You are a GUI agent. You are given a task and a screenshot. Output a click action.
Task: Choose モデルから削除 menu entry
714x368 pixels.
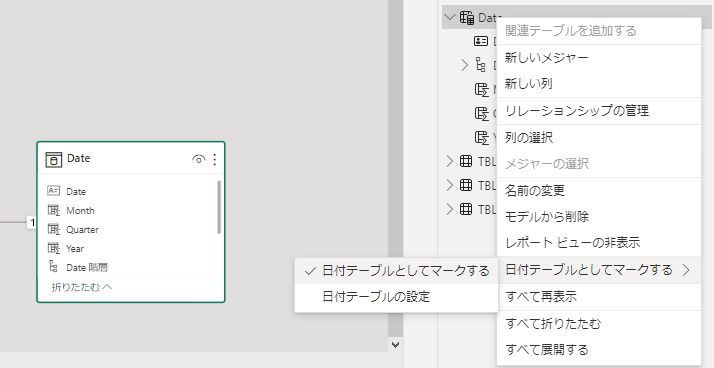[598, 216]
